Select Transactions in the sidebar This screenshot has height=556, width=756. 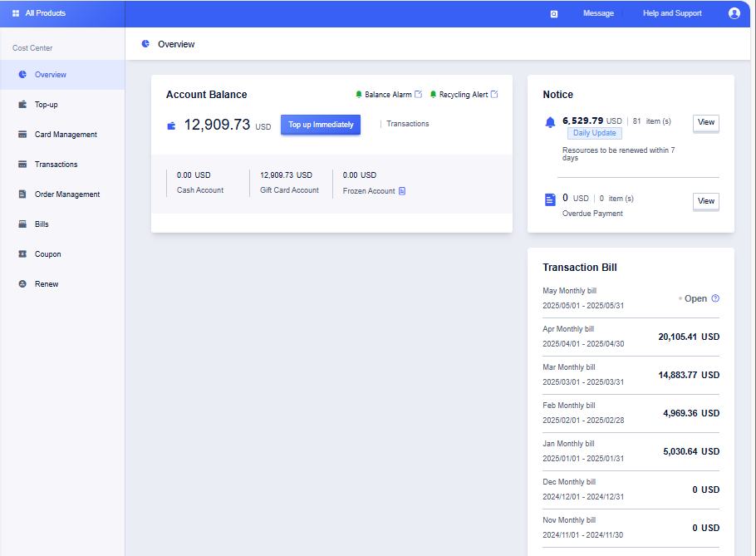(62, 165)
